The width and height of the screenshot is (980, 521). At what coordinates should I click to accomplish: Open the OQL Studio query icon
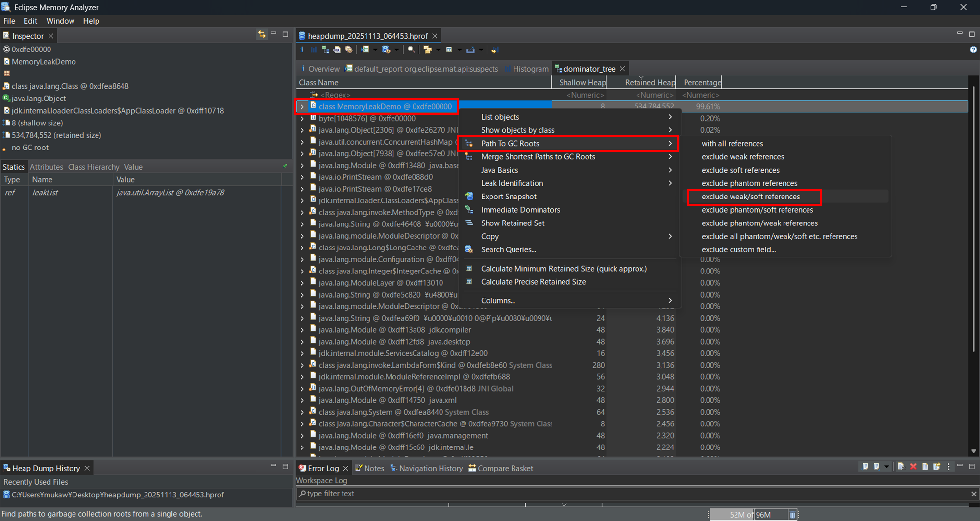click(x=337, y=50)
